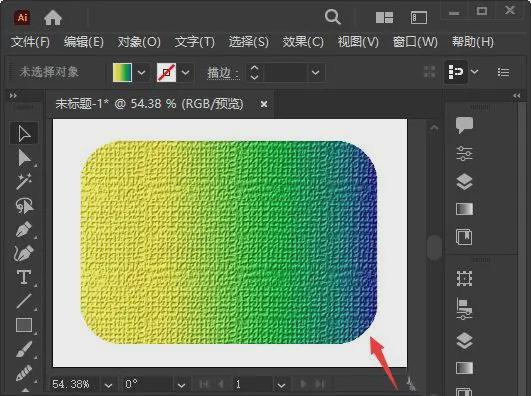Collapse the right panel dock double-arrow
The width and height of the screenshot is (531, 396).
point(516,96)
